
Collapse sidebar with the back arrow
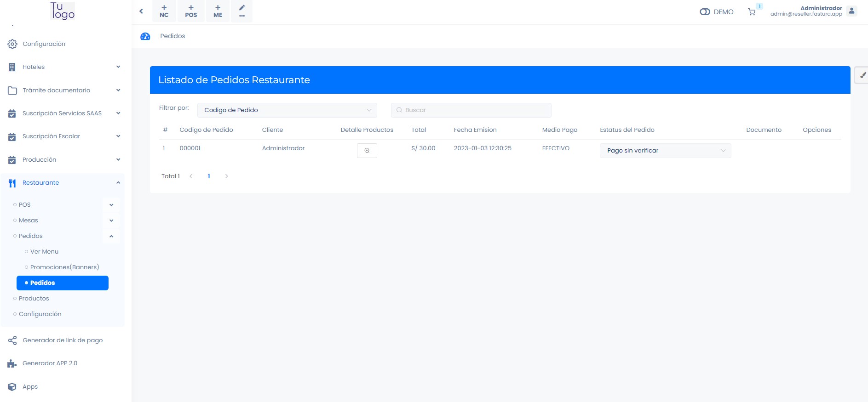tap(141, 11)
